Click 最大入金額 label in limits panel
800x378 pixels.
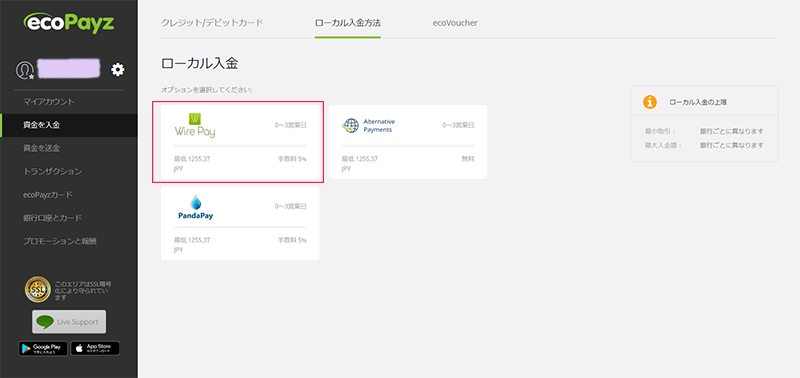click(663, 145)
